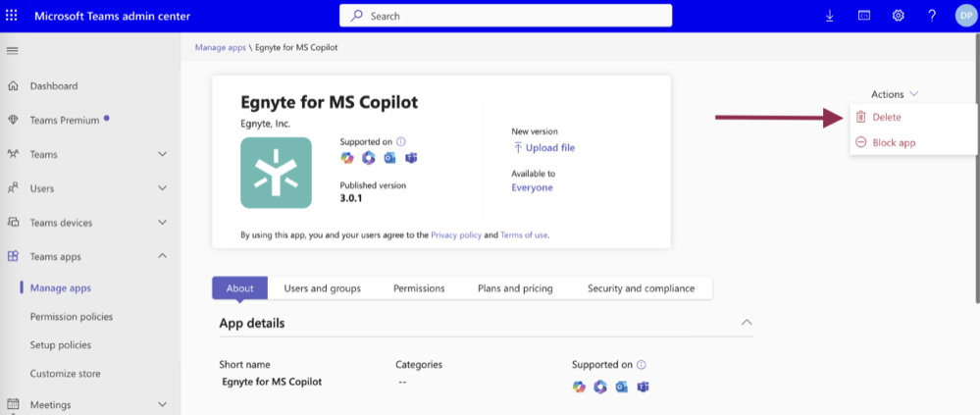The width and height of the screenshot is (980, 415).
Task: Expand the Teams section chevron
Action: coord(163,154)
